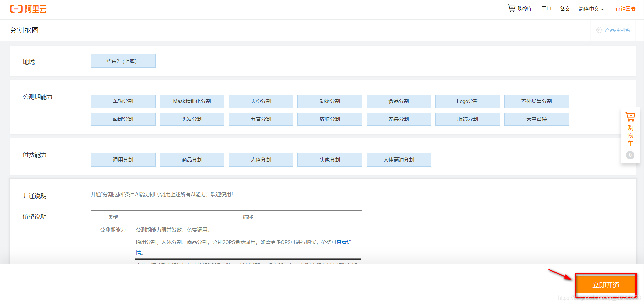
Task: Choose paid 通用分割 option
Action: pos(123,160)
